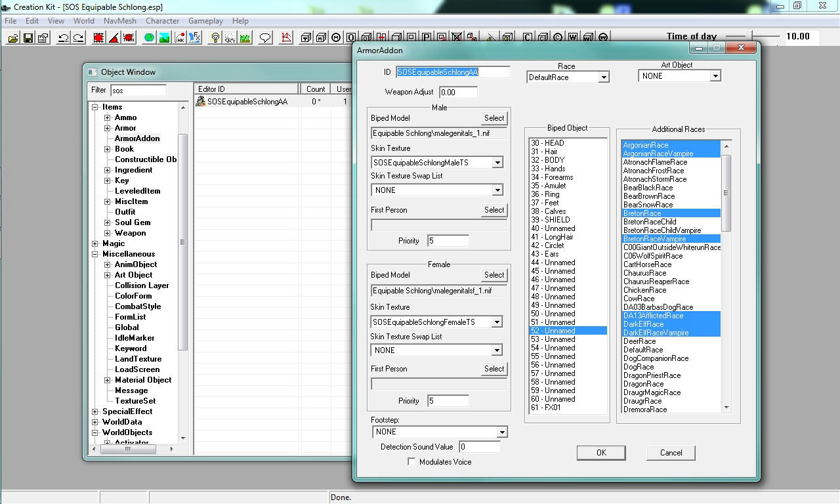Open the Character menu

click(163, 21)
